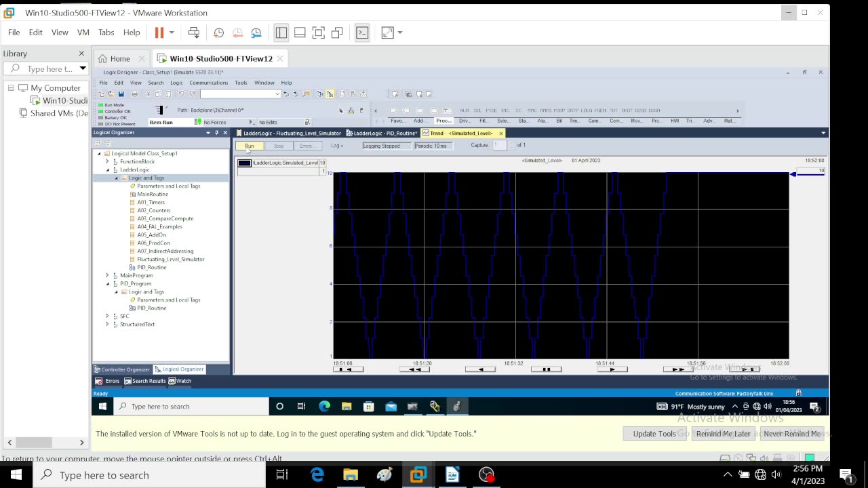Open the Communications menu
The height and width of the screenshot is (488, 868).
pos(209,83)
